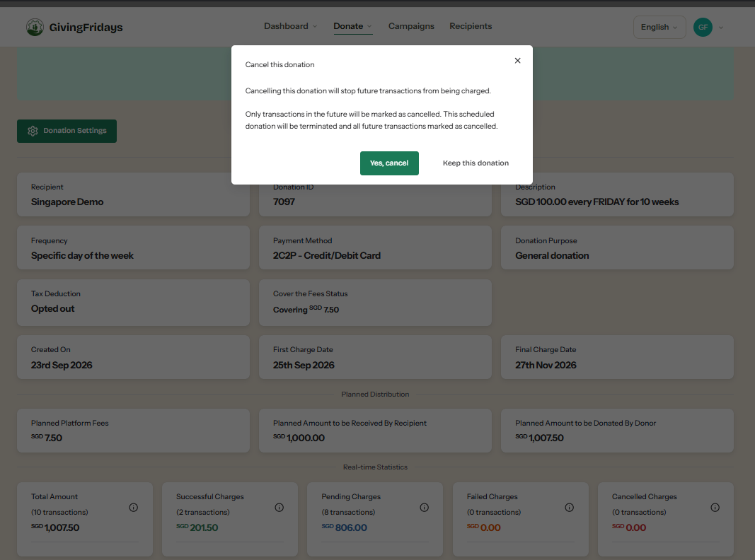Show info for Pending Charges
This screenshot has width=755, height=560.
pos(425,508)
